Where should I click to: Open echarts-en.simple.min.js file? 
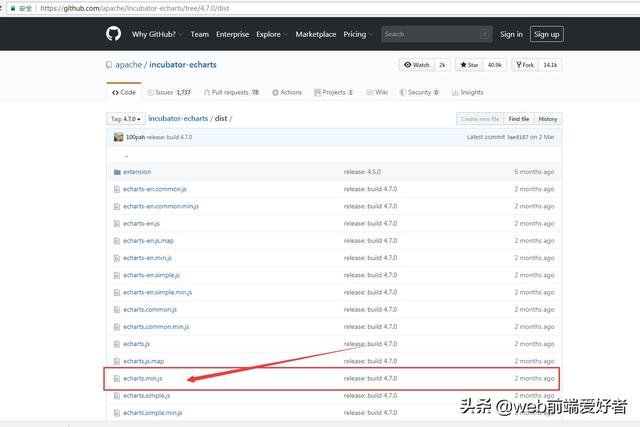(158, 292)
